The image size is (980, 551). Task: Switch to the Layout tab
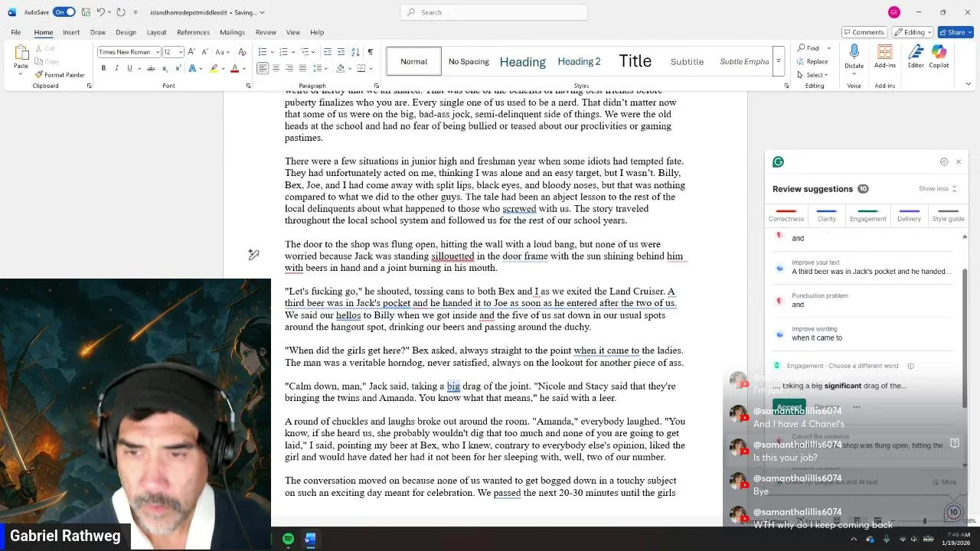pos(156,32)
